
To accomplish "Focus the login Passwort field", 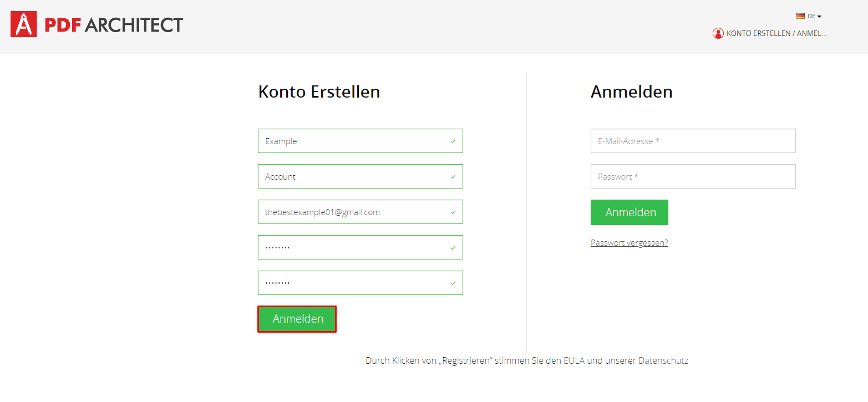I will [693, 176].
